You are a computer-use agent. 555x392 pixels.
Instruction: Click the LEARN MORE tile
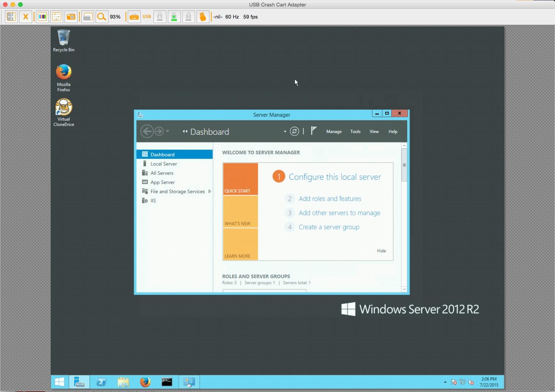point(240,244)
